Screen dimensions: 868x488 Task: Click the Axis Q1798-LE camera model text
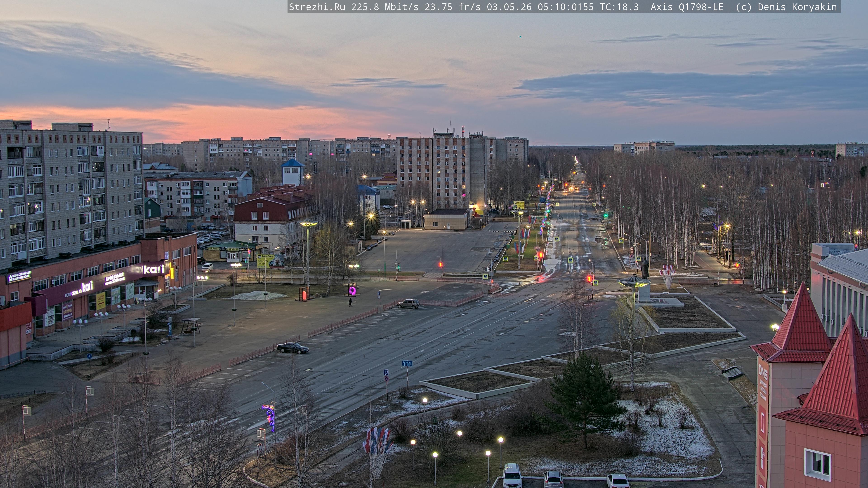click(x=687, y=7)
